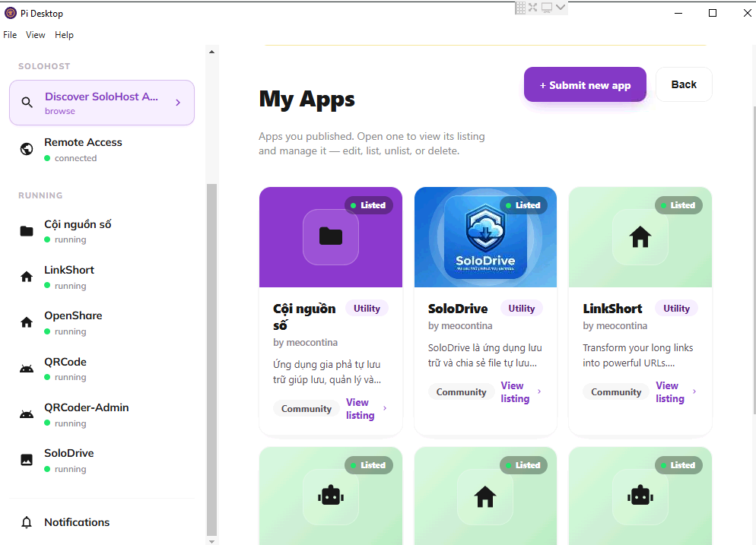Click Utility tag on Cội nguồn số card
The image size is (756, 545).
tap(367, 309)
